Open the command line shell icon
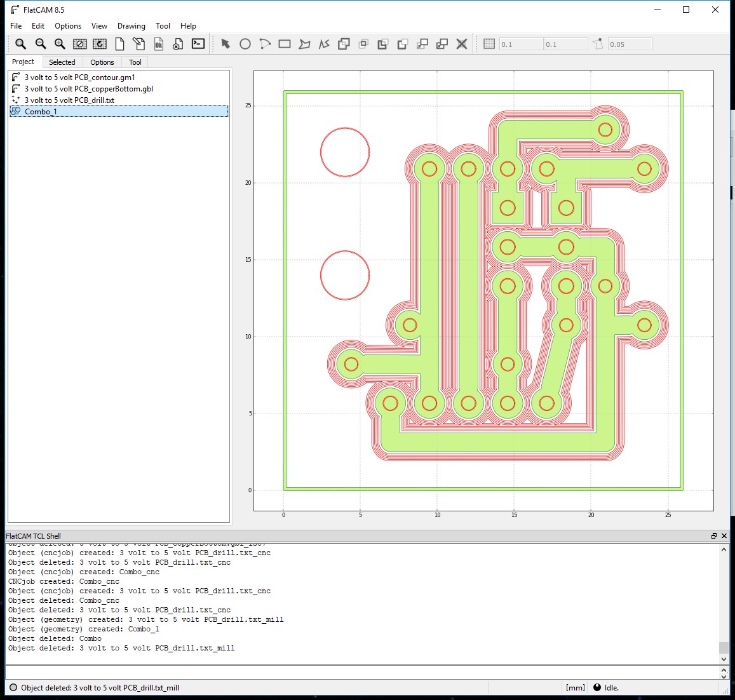Screen dimensions: 735x700 pyautogui.click(x=198, y=44)
